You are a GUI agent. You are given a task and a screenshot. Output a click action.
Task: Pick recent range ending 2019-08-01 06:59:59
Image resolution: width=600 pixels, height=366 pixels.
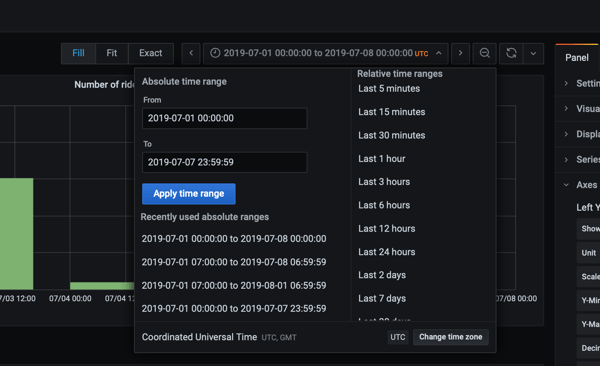234,286
